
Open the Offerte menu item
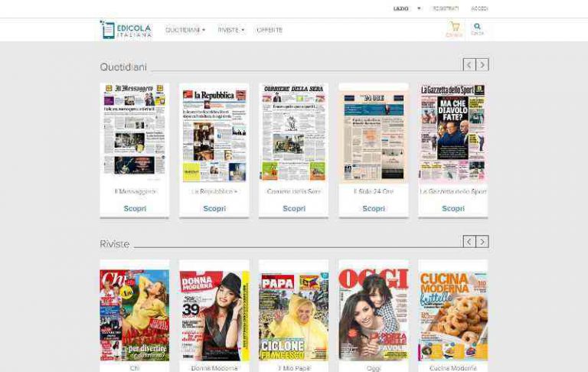click(269, 30)
